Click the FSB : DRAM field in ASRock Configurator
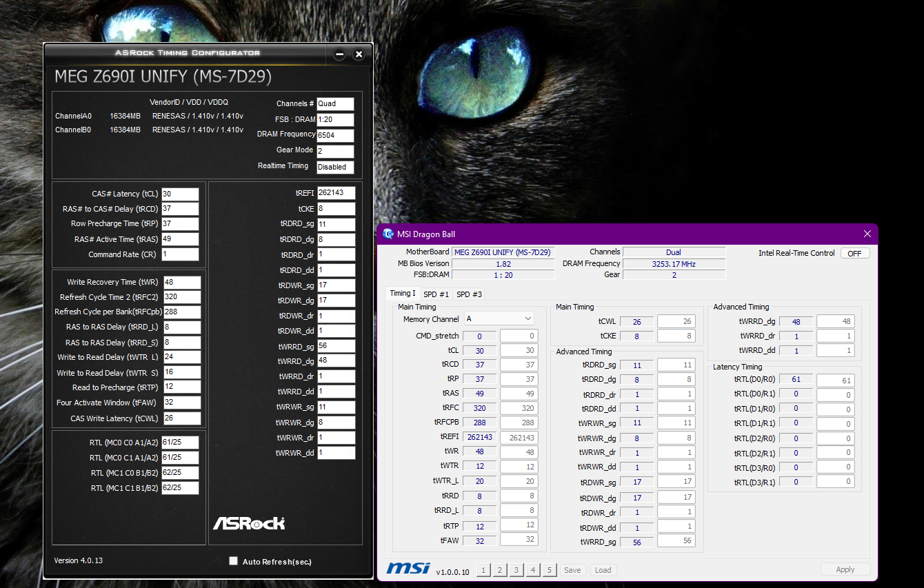 click(x=335, y=119)
